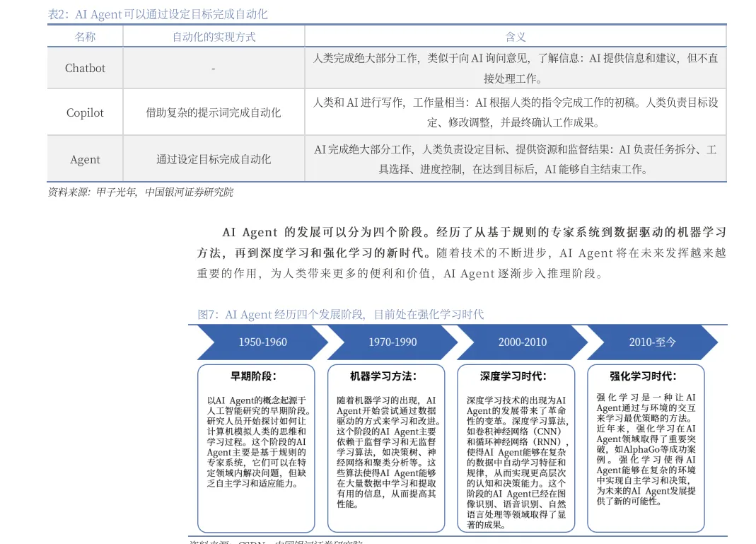
Task: Click the Copilot meaning cell about '进行写作'
Action: tap(516, 112)
